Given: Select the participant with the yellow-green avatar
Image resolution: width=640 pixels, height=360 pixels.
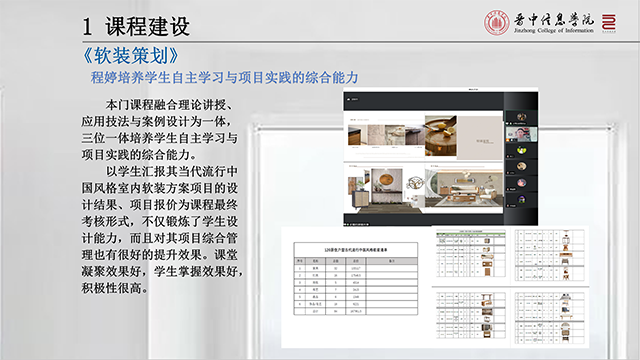Looking at the screenshot, I should click(521, 151).
